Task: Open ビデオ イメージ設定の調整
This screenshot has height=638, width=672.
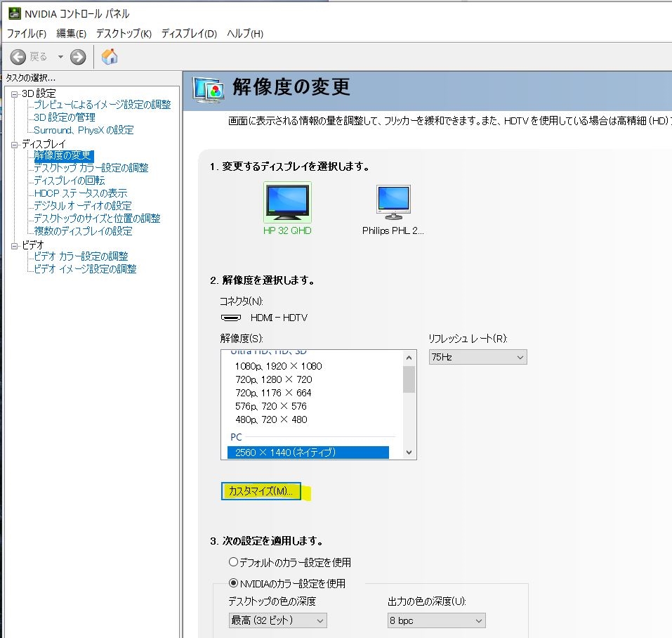Action: click(x=85, y=269)
